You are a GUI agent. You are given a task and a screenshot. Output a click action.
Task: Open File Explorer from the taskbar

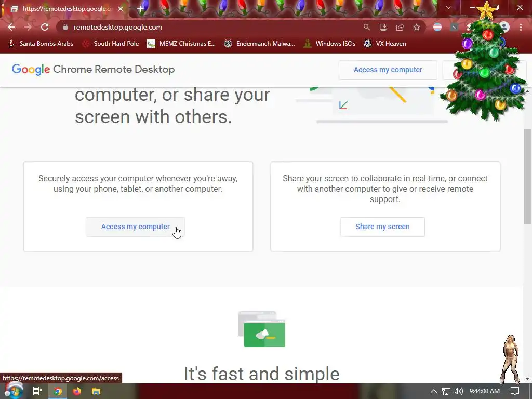pyautogui.click(x=96, y=391)
